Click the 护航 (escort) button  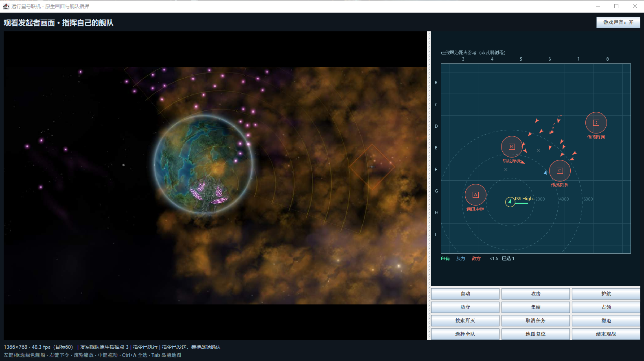606,294
